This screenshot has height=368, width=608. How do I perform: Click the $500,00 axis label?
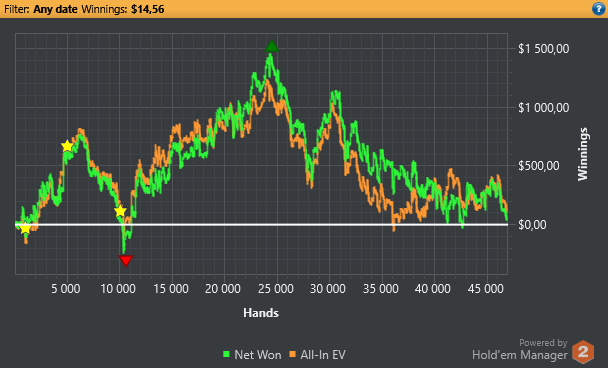pyautogui.click(x=539, y=166)
